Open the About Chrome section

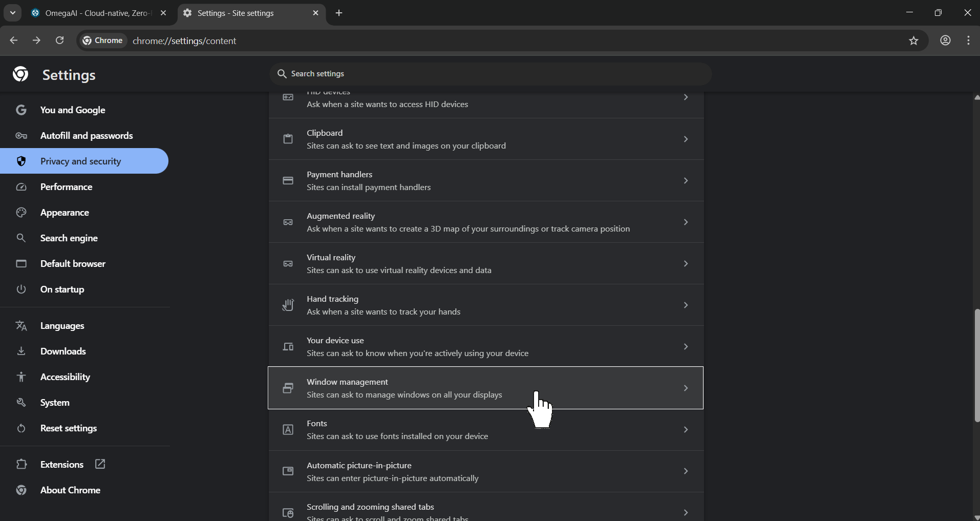(70, 490)
